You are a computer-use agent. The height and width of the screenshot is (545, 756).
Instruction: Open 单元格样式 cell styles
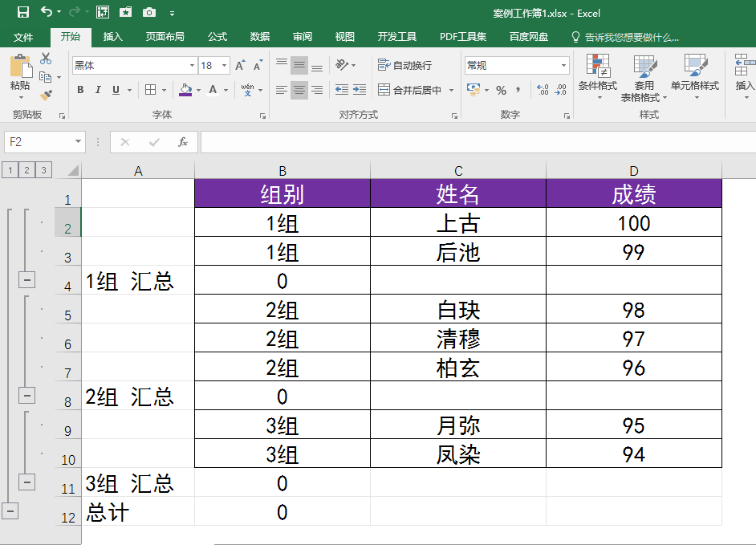[695, 76]
